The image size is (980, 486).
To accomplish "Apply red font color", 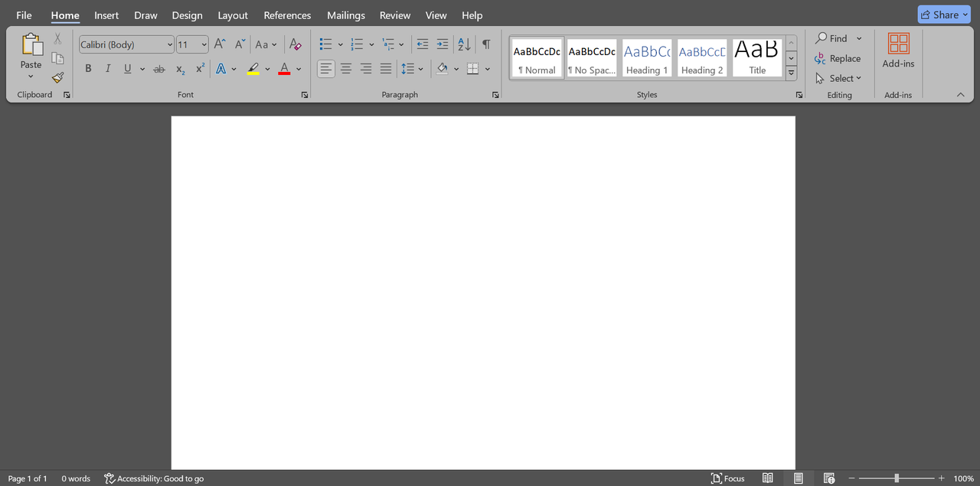I will coord(285,69).
